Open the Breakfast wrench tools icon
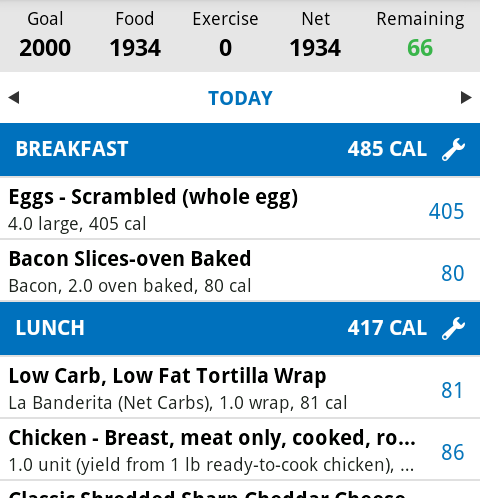The height and width of the screenshot is (498, 480). pyautogui.click(x=453, y=149)
